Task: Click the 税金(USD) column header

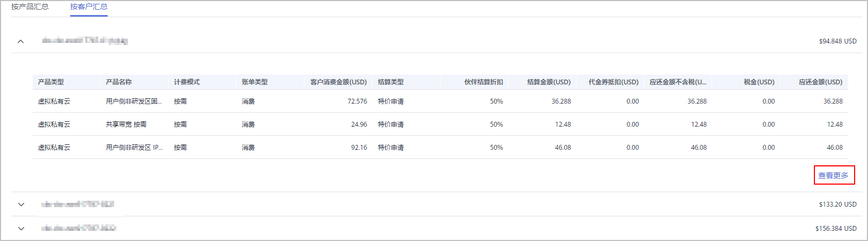Action: coord(759,82)
